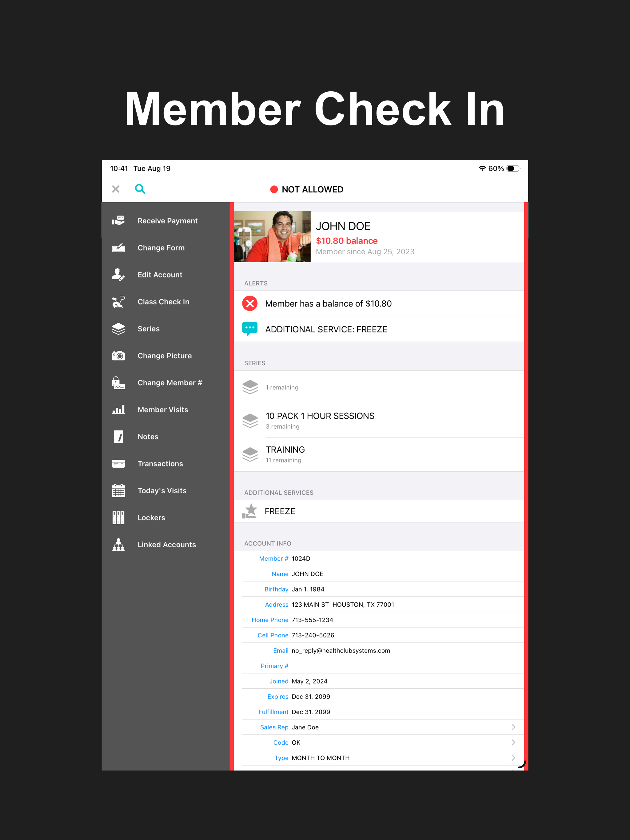
Task: Open Change Member # from sidebar
Action: (166, 382)
